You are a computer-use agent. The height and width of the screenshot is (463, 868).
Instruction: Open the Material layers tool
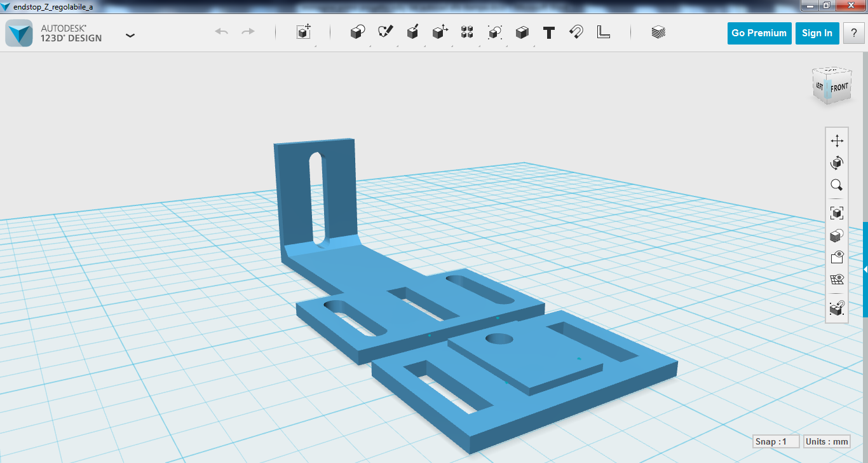658,32
